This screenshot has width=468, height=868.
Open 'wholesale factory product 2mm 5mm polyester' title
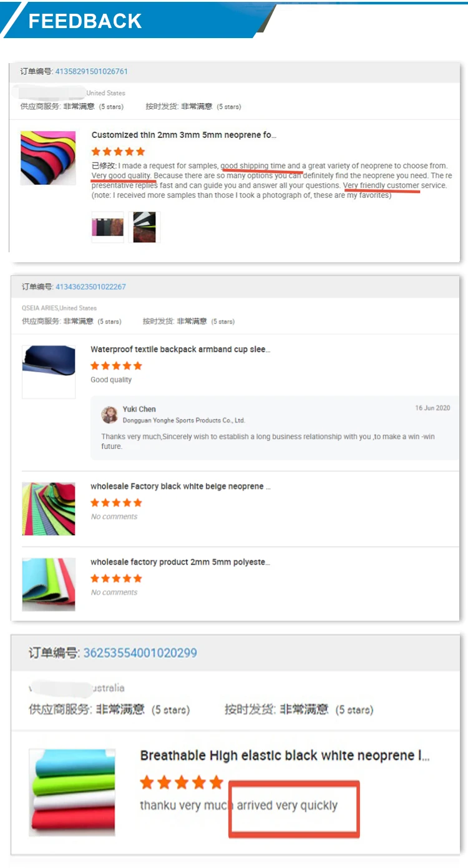180,563
